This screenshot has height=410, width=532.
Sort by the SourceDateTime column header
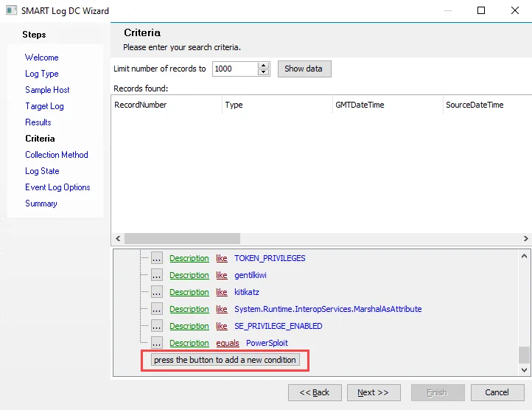coord(487,105)
